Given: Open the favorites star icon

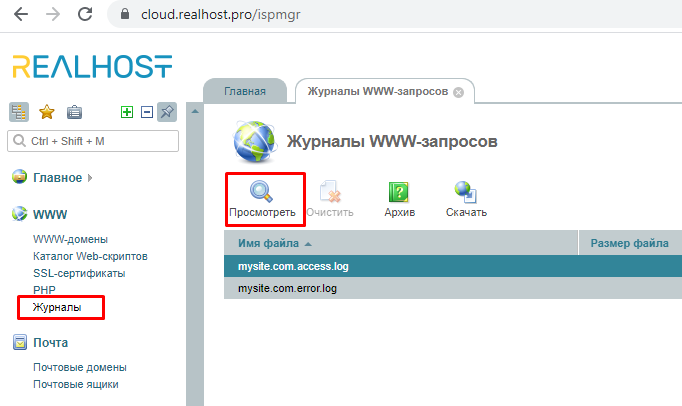Looking at the screenshot, I should [x=47, y=112].
